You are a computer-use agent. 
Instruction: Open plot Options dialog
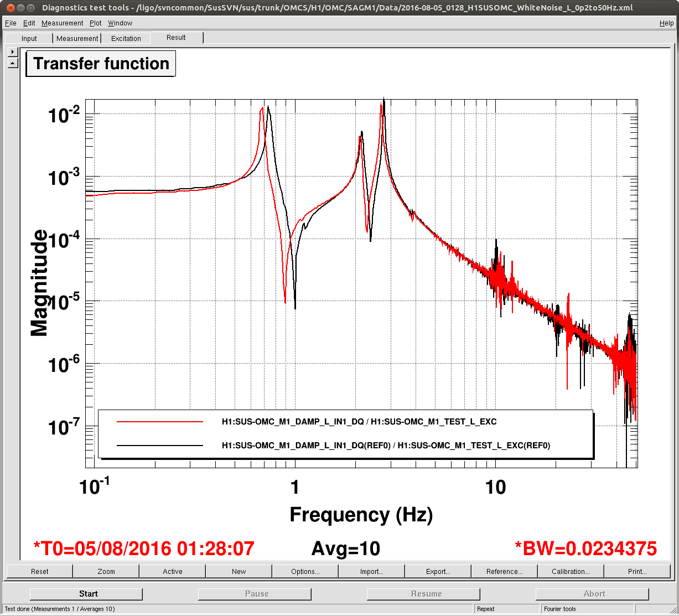pyautogui.click(x=305, y=571)
